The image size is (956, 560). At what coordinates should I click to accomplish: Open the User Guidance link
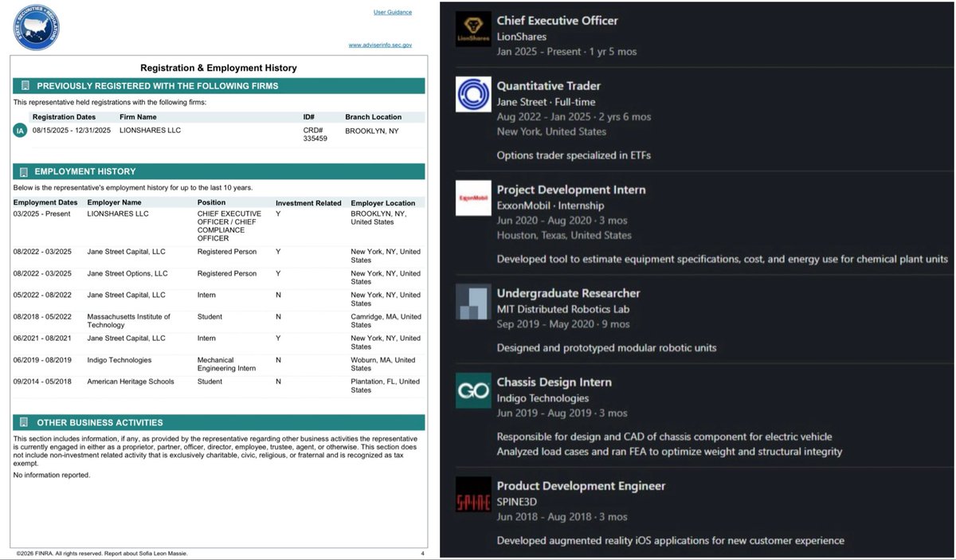pos(393,12)
